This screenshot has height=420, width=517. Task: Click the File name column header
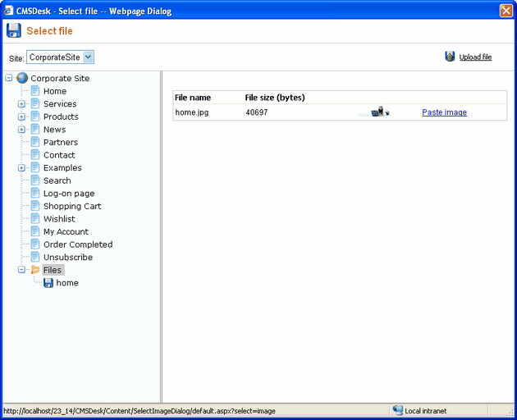tap(193, 98)
